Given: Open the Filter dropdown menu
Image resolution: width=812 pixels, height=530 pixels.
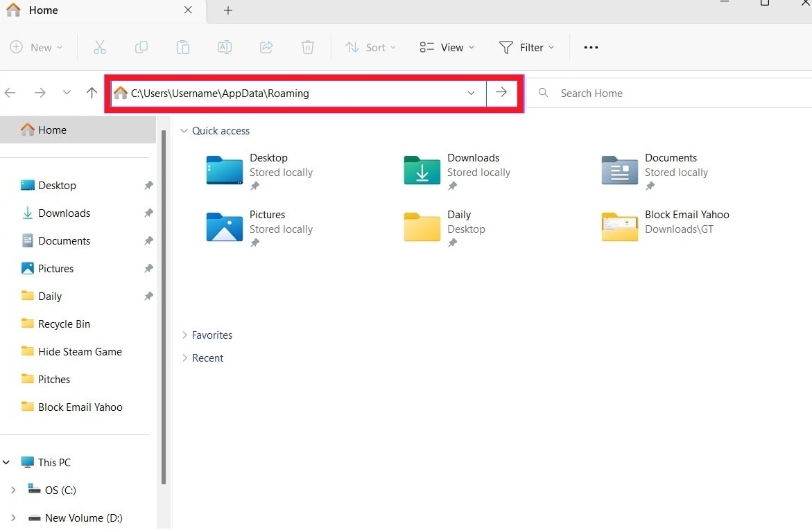Looking at the screenshot, I should [x=527, y=48].
